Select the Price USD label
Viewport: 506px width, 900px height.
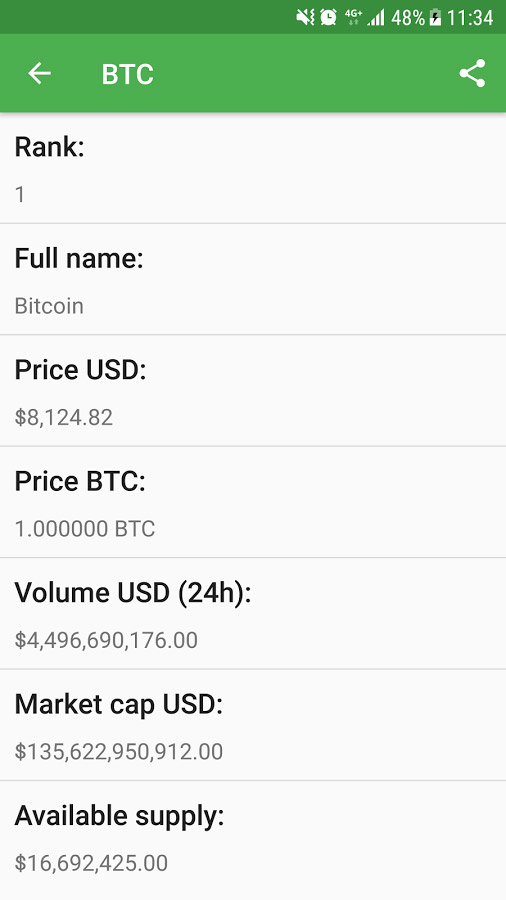[x=80, y=369]
